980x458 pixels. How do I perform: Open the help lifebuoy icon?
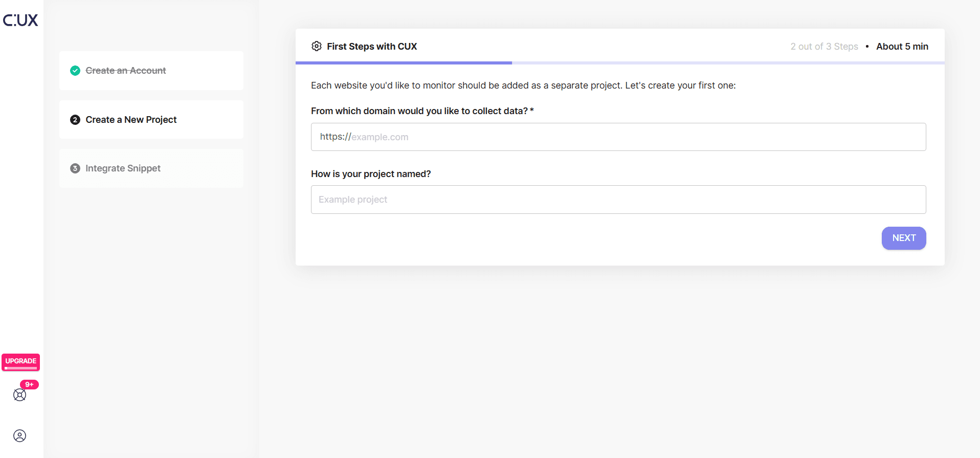point(19,395)
